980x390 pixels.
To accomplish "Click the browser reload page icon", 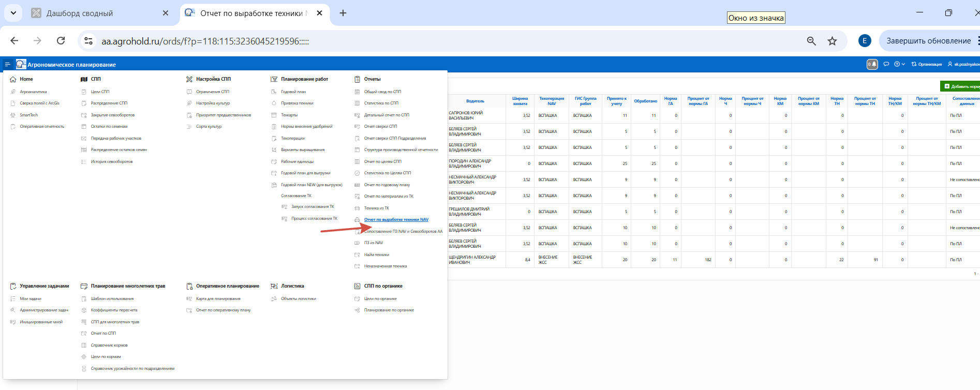I will click(61, 41).
